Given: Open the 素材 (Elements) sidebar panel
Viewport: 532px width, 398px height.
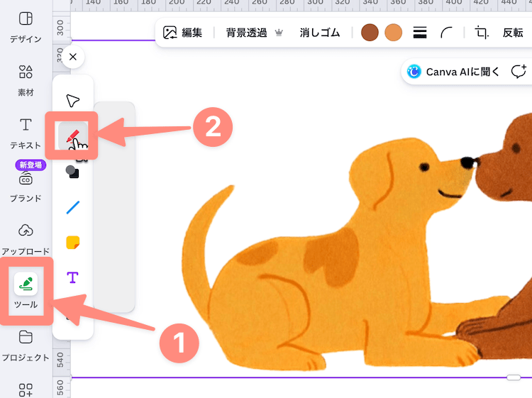Looking at the screenshot, I should click(26, 81).
